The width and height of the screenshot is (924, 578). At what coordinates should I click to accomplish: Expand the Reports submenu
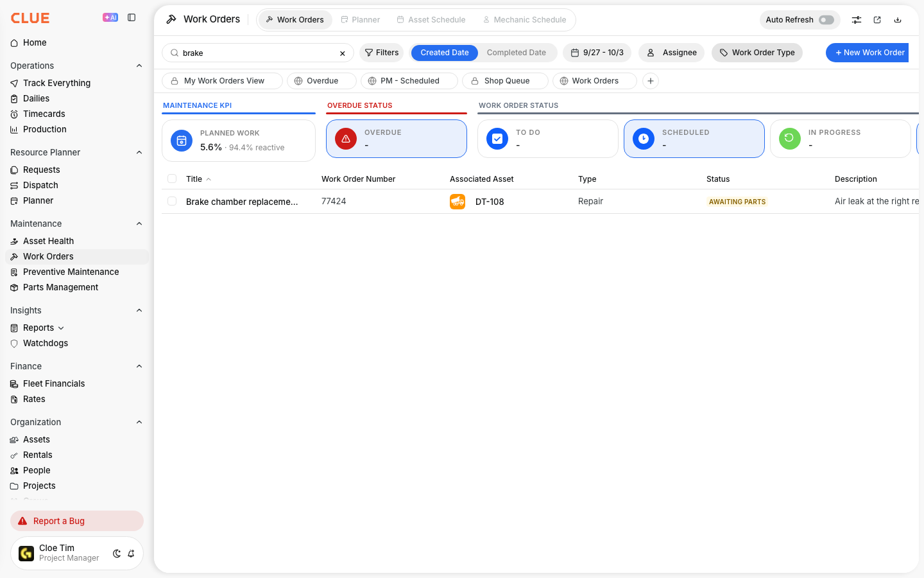61,328
